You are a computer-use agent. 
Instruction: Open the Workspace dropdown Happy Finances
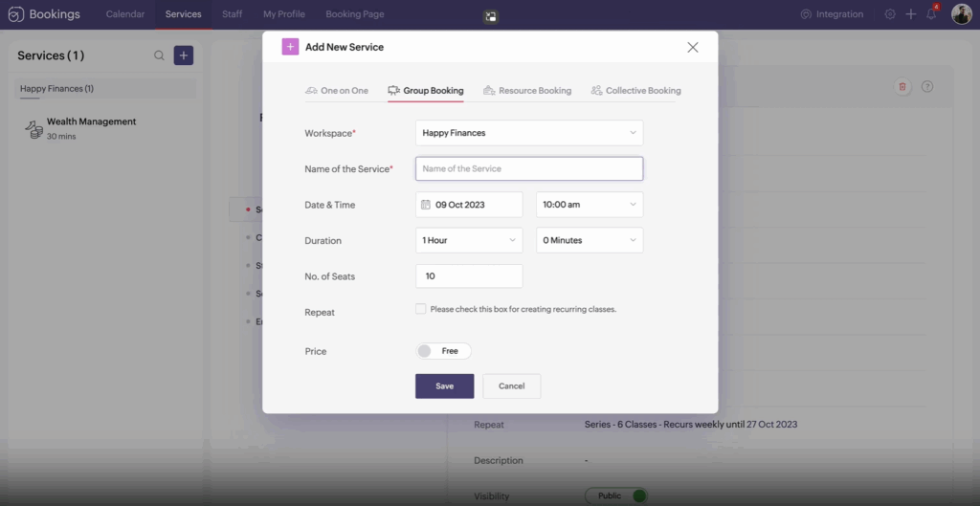[529, 133]
